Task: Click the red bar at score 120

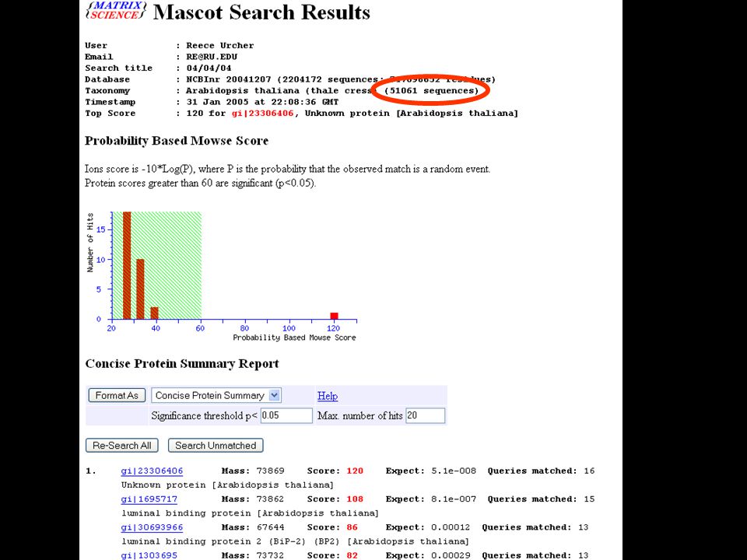Action: click(334, 316)
